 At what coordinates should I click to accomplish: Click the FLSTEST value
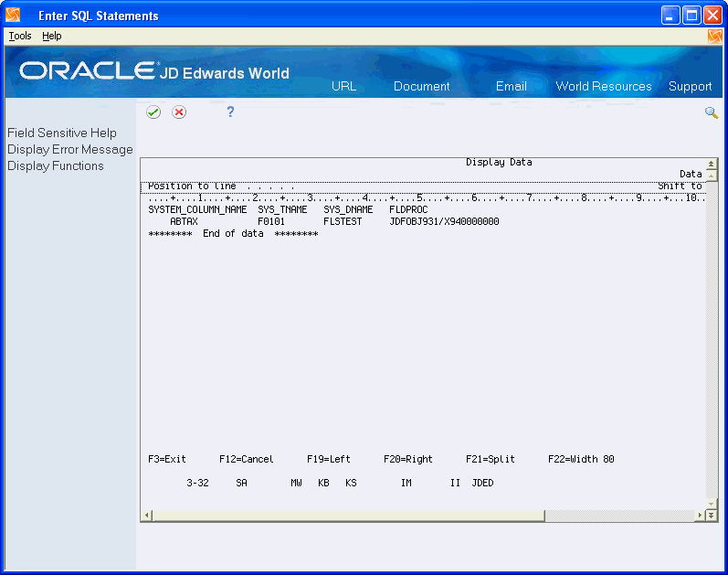pyautogui.click(x=343, y=222)
